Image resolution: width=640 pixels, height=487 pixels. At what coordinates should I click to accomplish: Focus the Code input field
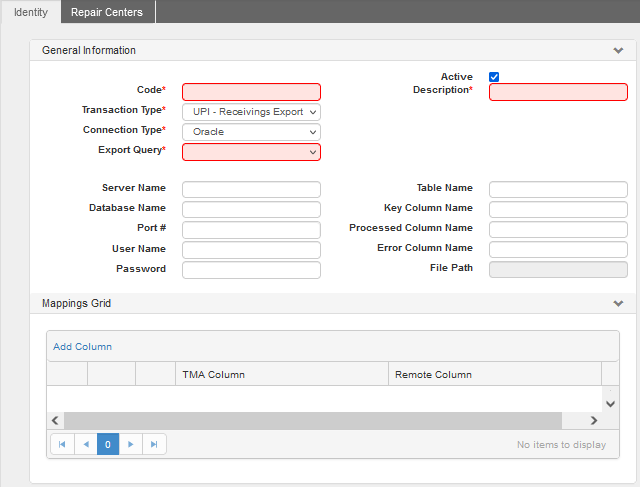[x=251, y=92]
